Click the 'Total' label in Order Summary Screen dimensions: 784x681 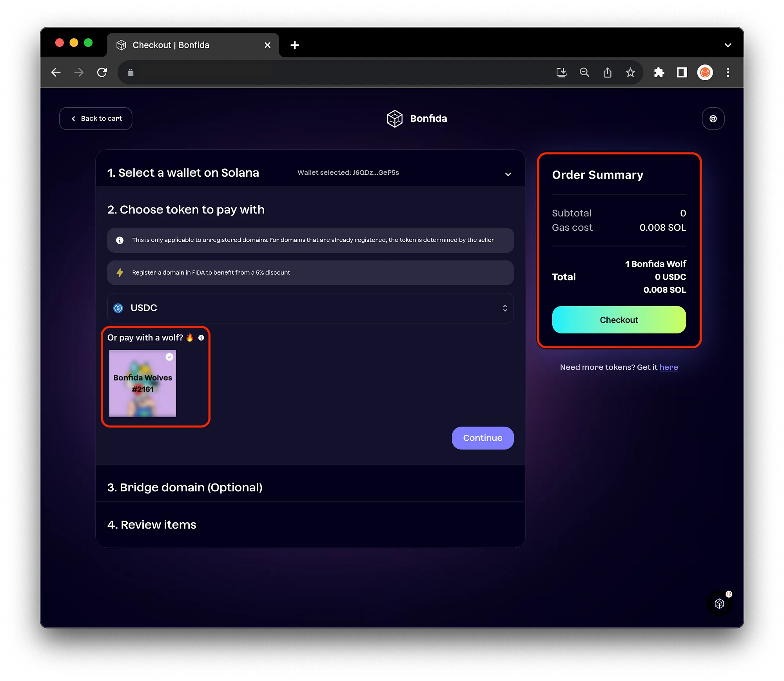[564, 277]
